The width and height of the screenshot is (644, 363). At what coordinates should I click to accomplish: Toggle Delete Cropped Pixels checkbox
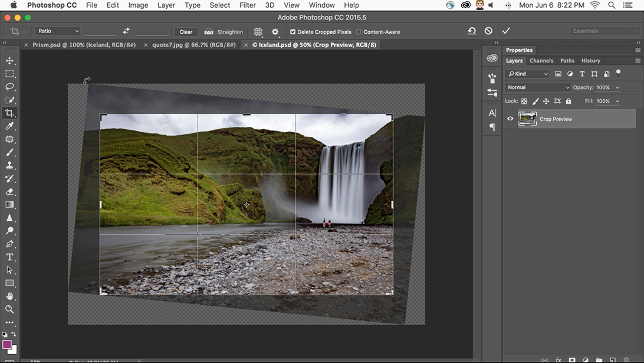pyautogui.click(x=293, y=32)
